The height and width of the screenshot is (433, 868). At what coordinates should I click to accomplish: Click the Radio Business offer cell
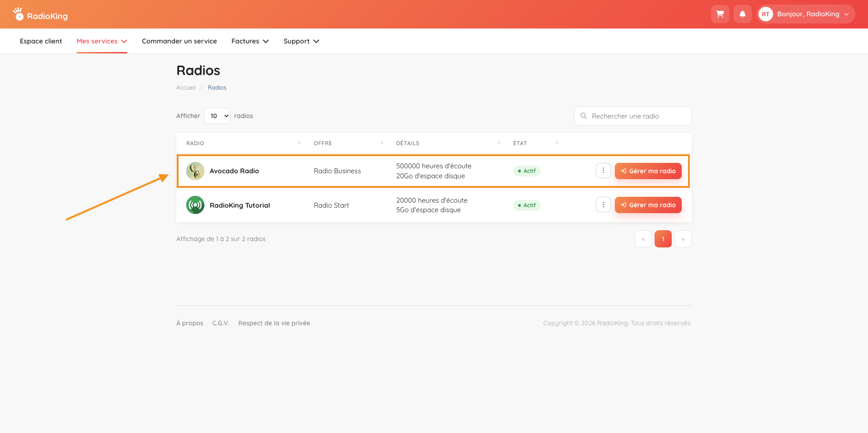337,171
